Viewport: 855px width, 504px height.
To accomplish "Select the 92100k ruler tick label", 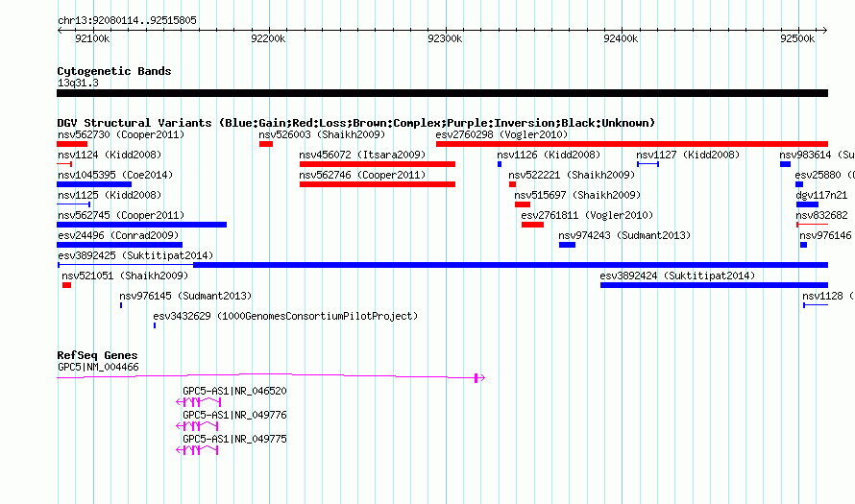I will (92, 38).
